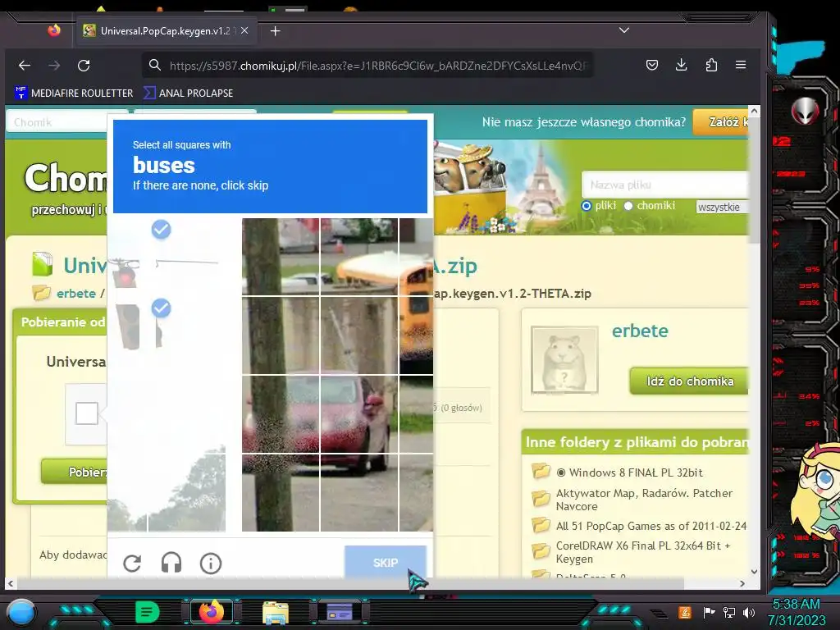This screenshot has height=630, width=840.
Task: Open the ANAL PROLAPSE bookmark
Action: pos(188,94)
